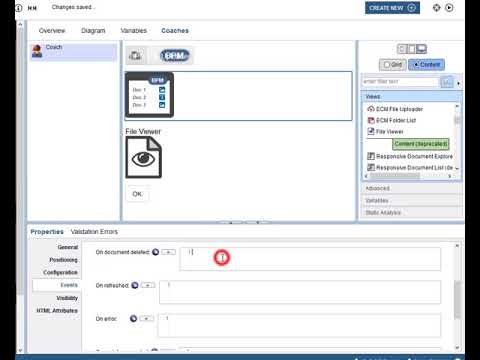Click the CREATE NEW button
The image size is (480, 360).
[x=392, y=8]
